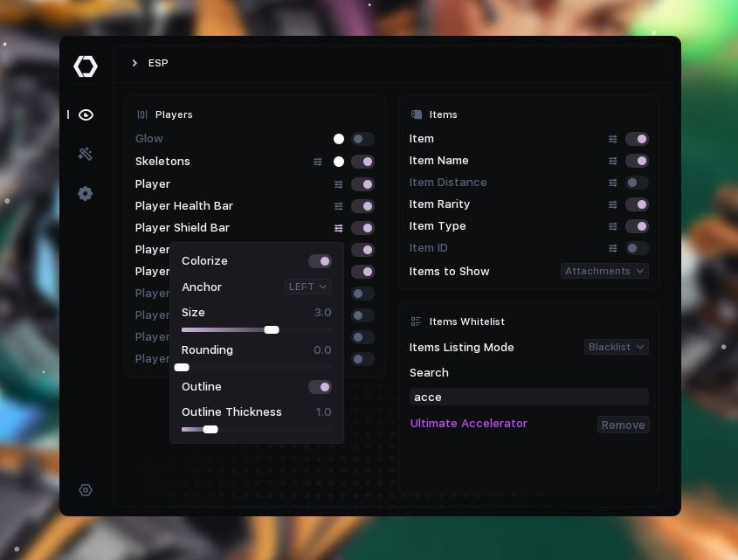The width and height of the screenshot is (738, 560).
Task: Click the outlined cog icon at sidebar bottom
Action: click(86, 490)
